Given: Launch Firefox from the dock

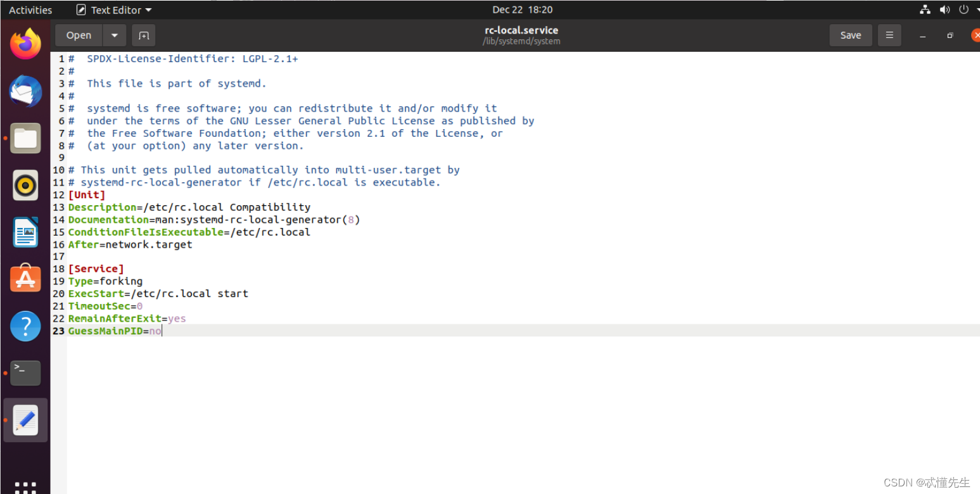Looking at the screenshot, I should coord(25,43).
